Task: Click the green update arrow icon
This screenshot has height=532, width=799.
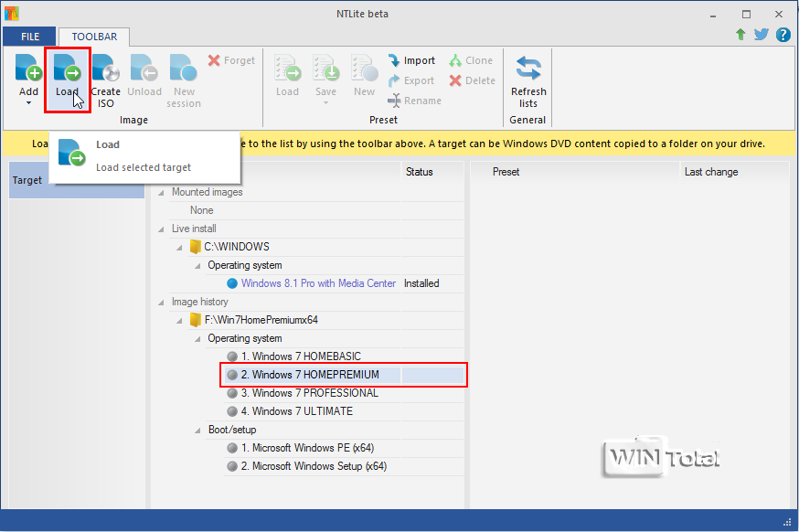Action: coord(740,34)
